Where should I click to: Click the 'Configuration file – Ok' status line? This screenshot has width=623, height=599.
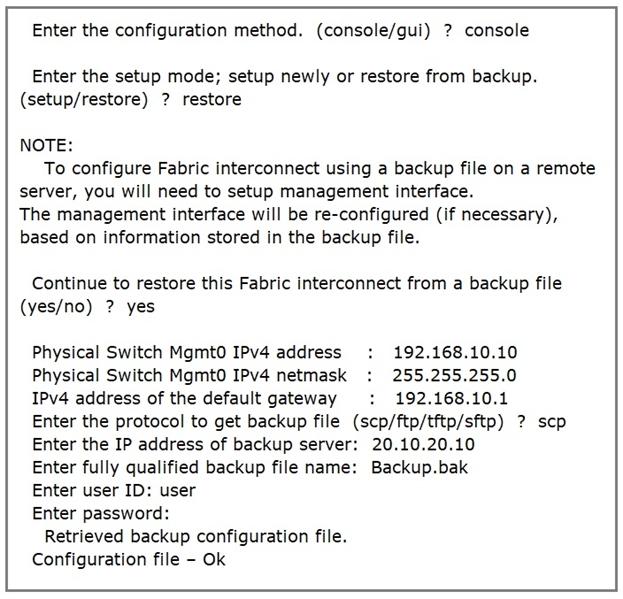(x=129, y=560)
